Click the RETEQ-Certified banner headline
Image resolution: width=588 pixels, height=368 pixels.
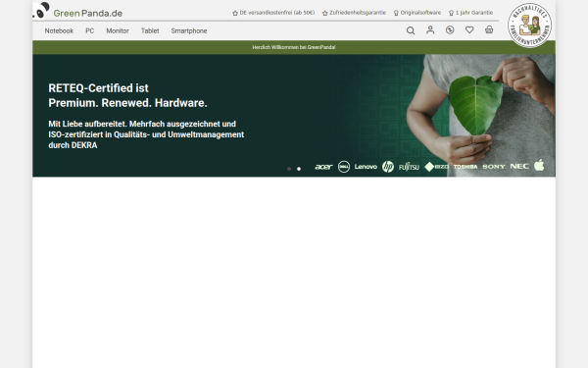coord(127,95)
